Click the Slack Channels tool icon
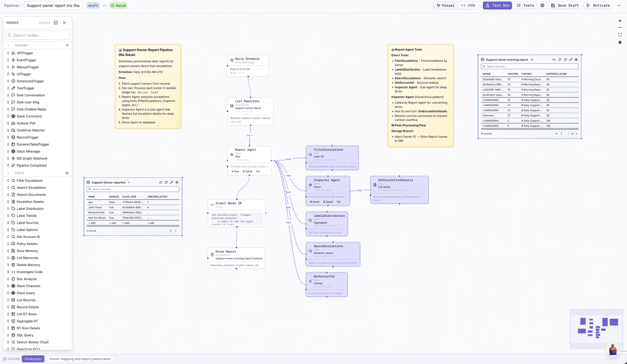 point(13,286)
